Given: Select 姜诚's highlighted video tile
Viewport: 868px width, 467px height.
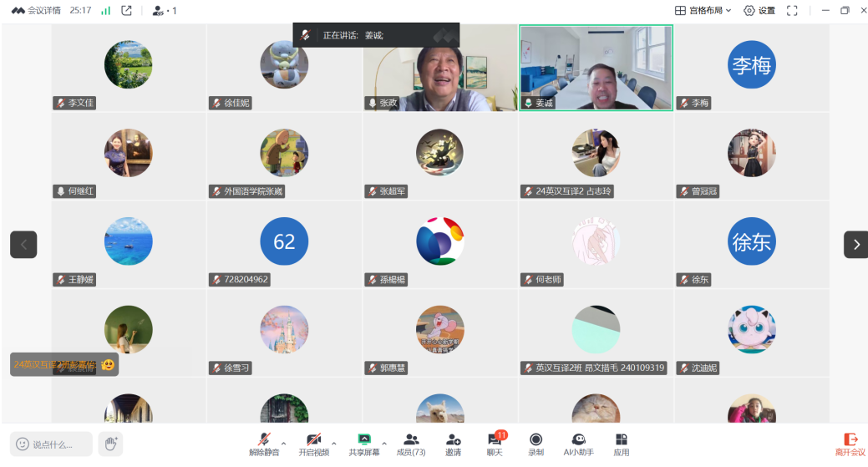Looking at the screenshot, I should (596, 67).
